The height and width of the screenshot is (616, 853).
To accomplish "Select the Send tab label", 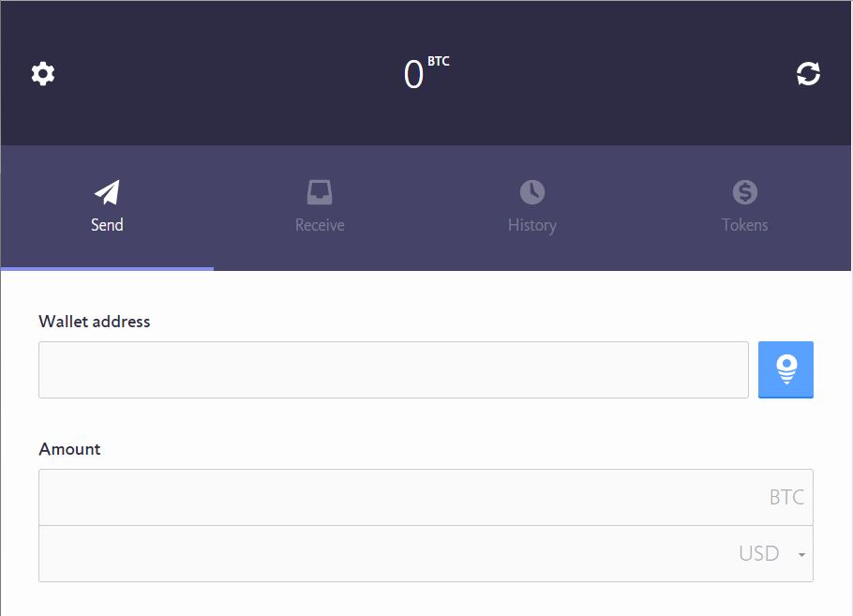I will point(107,225).
